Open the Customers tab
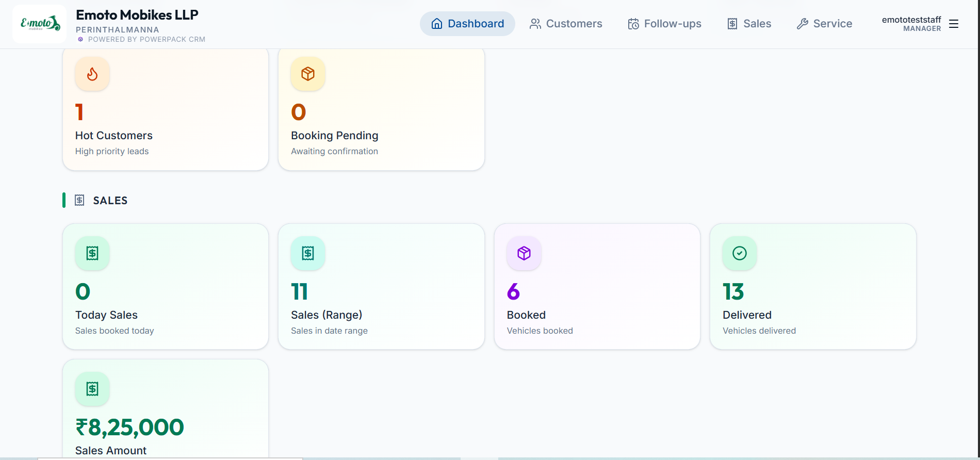 (x=566, y=24)
